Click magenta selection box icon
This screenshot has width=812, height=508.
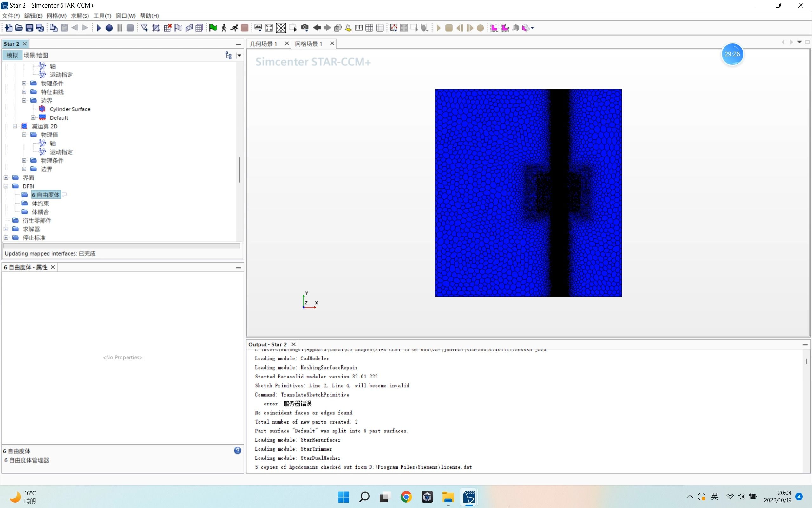[x=494, y=28]
